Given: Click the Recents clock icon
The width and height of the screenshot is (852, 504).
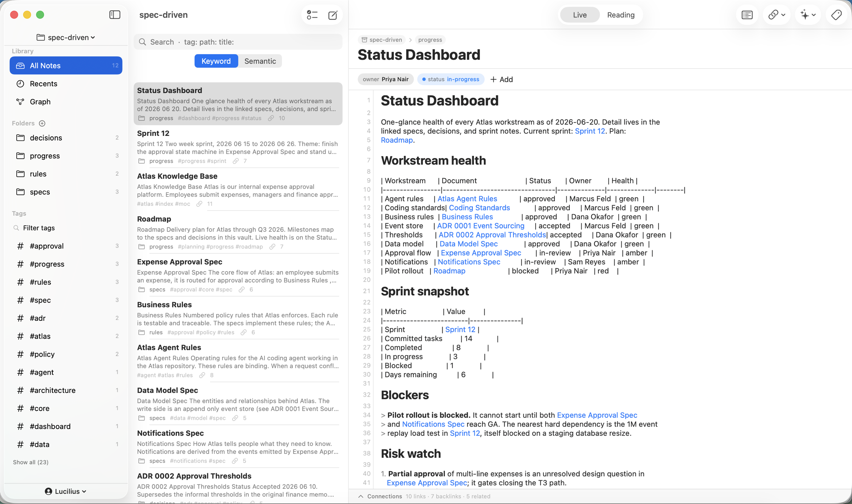Looking at the screenshot, I should click(20, 84).
